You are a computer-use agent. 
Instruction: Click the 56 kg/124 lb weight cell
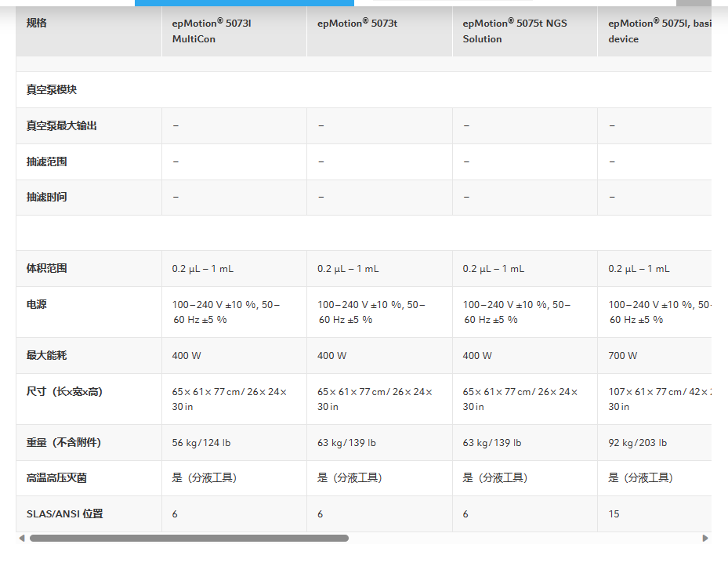(201, 443)
